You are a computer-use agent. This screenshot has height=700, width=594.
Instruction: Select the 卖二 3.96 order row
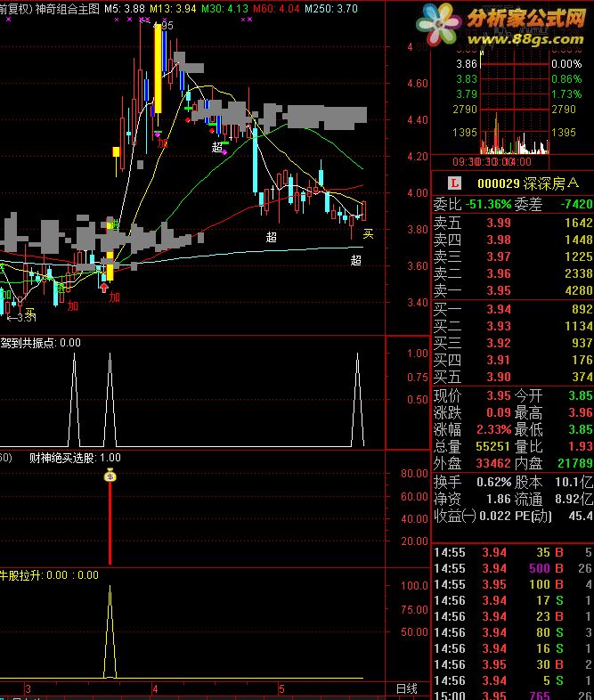[x=513, y=273]
